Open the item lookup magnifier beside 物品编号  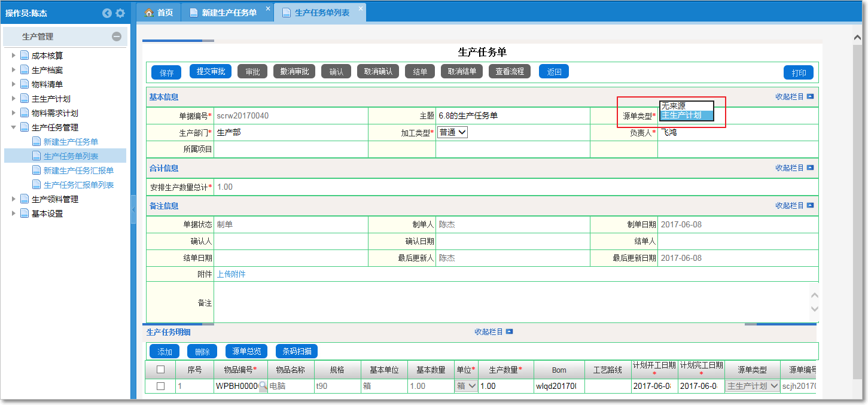pyautogui.click(x=262, y=386)
